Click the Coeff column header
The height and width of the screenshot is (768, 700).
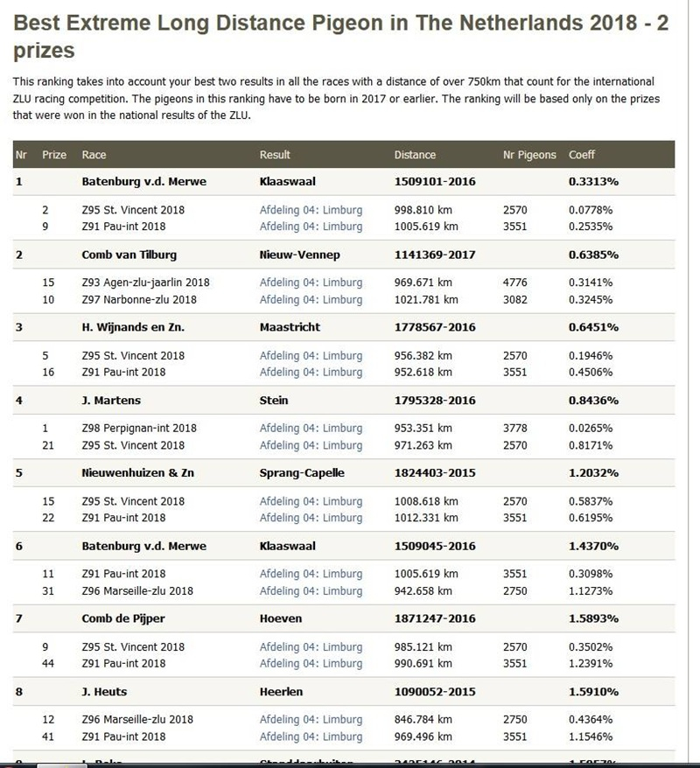[x=582, y=155]
